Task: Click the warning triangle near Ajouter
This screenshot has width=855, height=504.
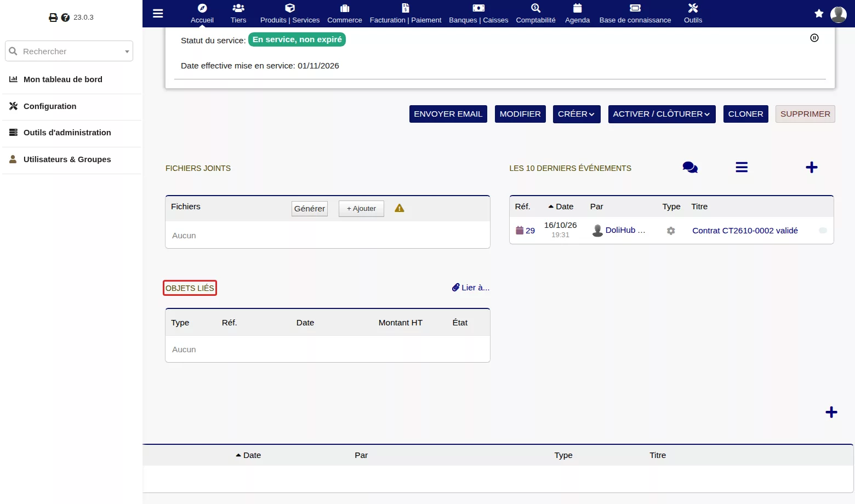Action: point(400,208)
